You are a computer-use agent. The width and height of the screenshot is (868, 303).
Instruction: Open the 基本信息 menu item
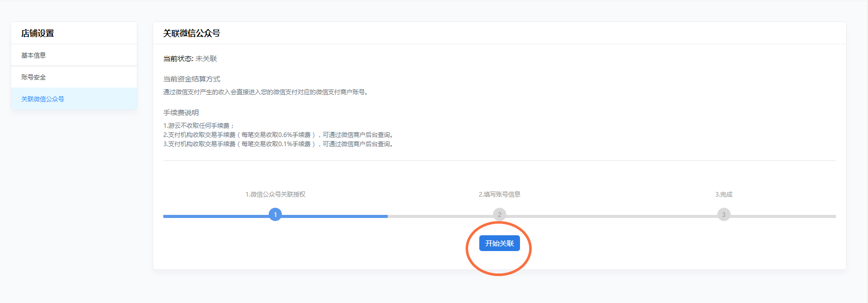coord(74,55)
